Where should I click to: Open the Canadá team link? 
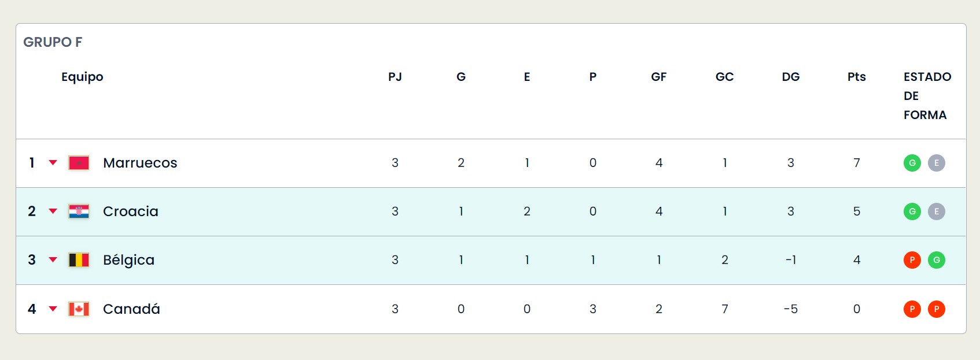point(131,309)
